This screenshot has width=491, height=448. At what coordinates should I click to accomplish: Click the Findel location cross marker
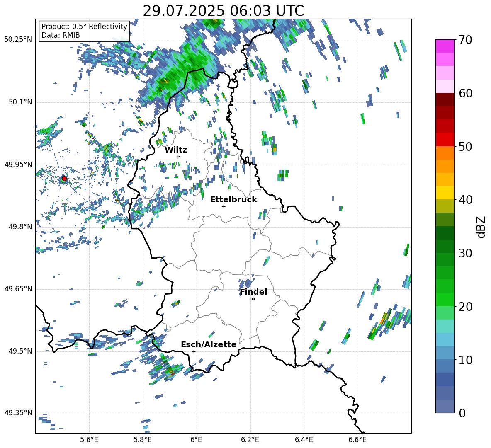click(x=253, y=299)
